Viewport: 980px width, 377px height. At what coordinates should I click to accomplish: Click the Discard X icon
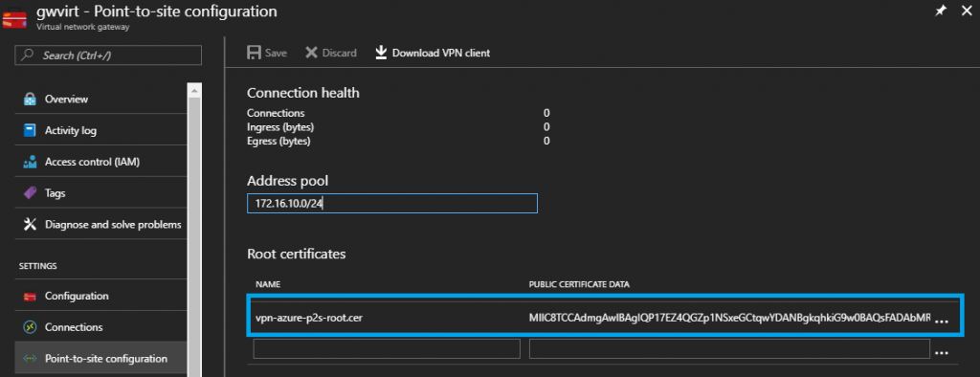click(311, 54)
